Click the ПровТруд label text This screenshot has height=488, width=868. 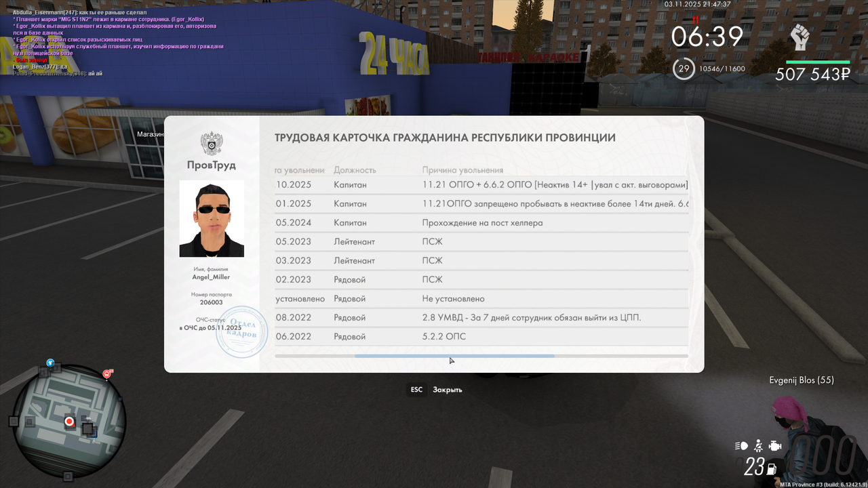point(212,165)
